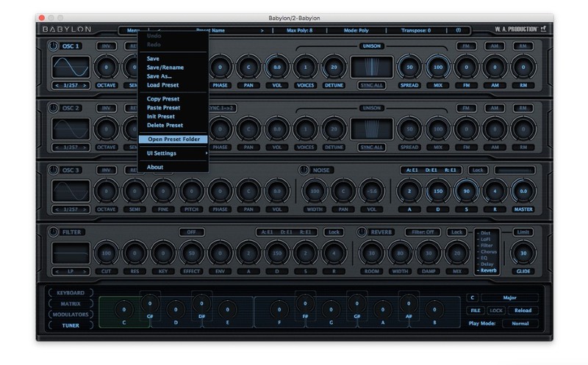
Task: Toggle the envelope Lock button
Action: 478,170
